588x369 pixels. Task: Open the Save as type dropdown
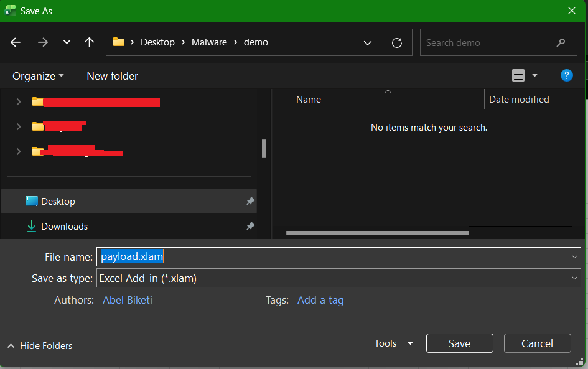click(x=574, y=278)
